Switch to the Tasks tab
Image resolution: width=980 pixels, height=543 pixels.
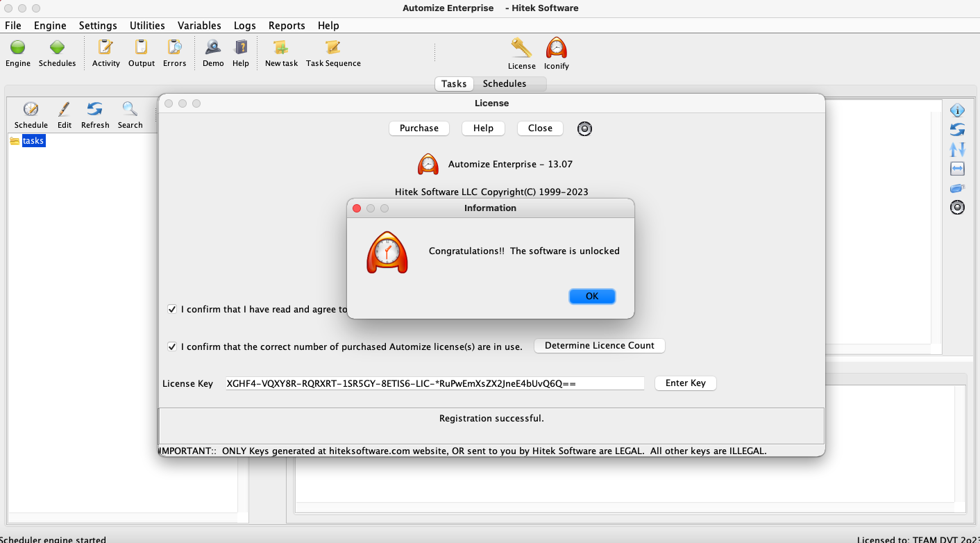[x=454, y=84]
